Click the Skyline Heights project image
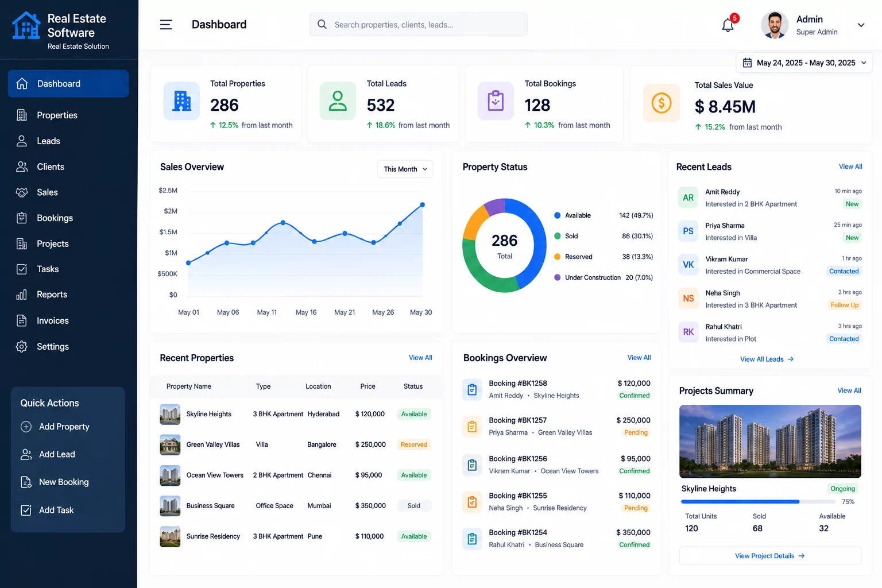Screen dimensions: 882x588 pos(770,442)
